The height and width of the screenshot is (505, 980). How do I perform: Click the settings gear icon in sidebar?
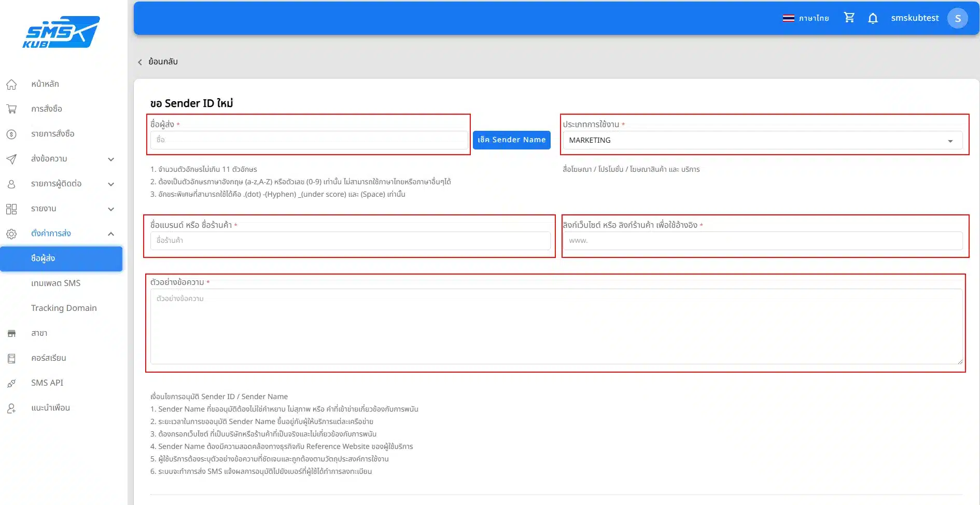[x=11, y=234]
